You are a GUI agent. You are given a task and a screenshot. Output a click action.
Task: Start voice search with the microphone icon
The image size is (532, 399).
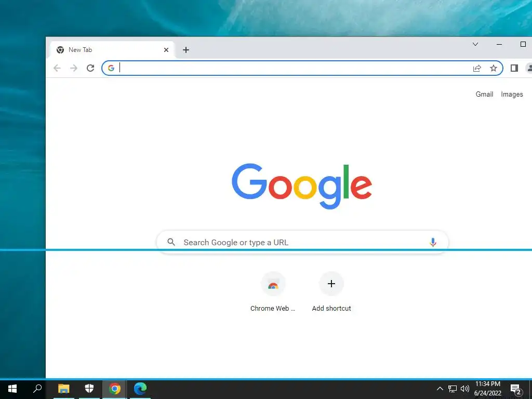[x=433, y=242]
